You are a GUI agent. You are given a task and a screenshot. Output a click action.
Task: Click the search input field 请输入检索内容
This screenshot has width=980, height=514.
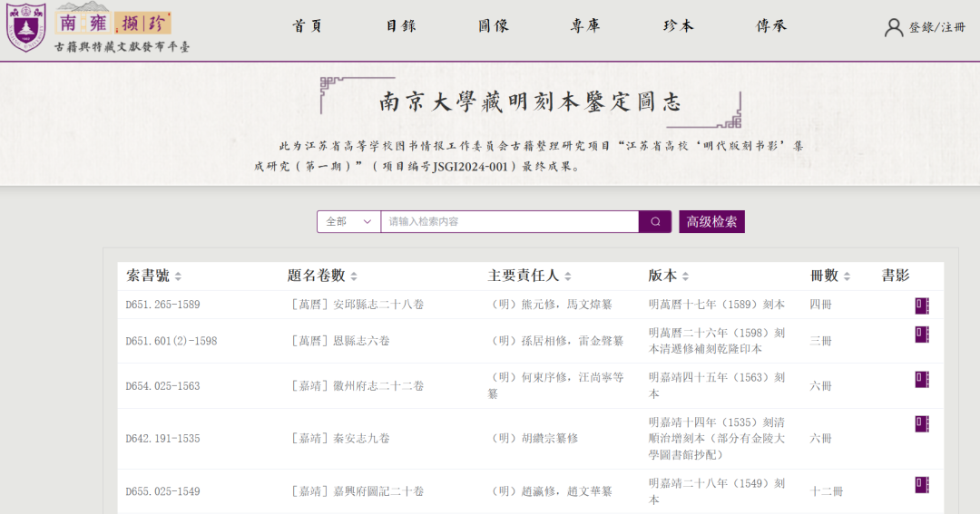[x=509, y=222]
